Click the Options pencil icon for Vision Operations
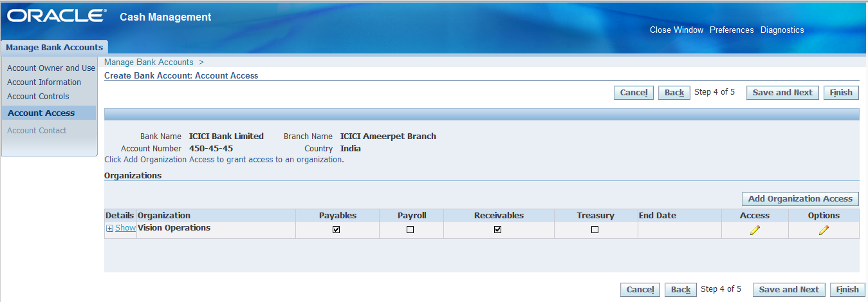The image size is (868, 302). 824,231
